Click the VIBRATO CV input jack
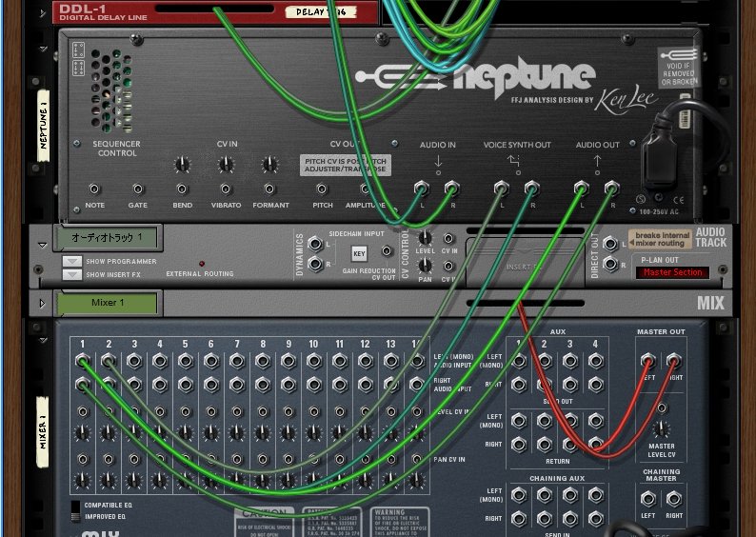Screen dimensions: 756x537 tap(226, 189)
